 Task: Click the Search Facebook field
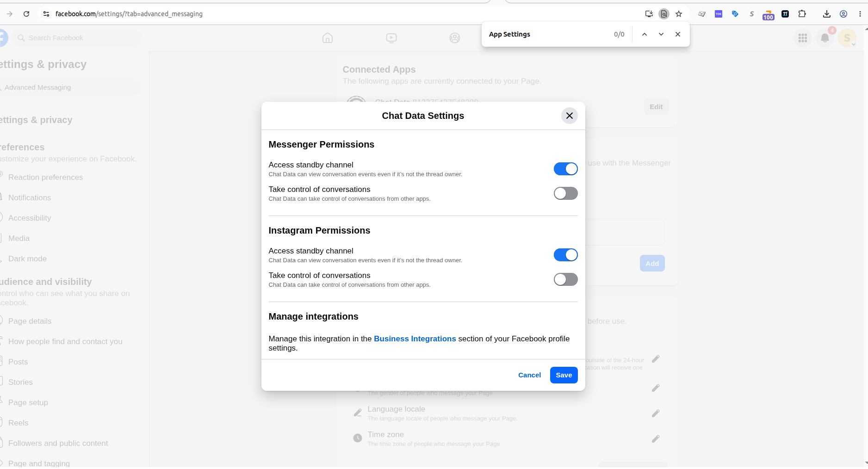pyautogui.click(x=77, y=38)
